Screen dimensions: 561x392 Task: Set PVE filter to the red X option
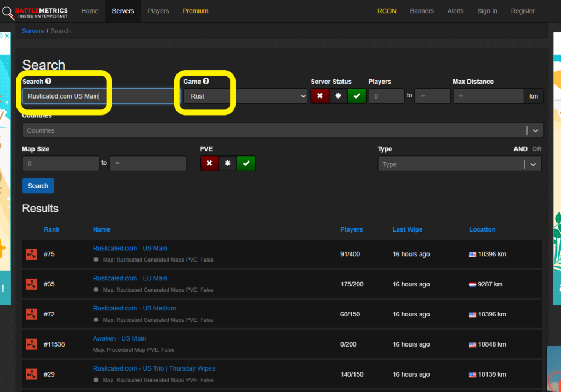click(x=209, y=163)
